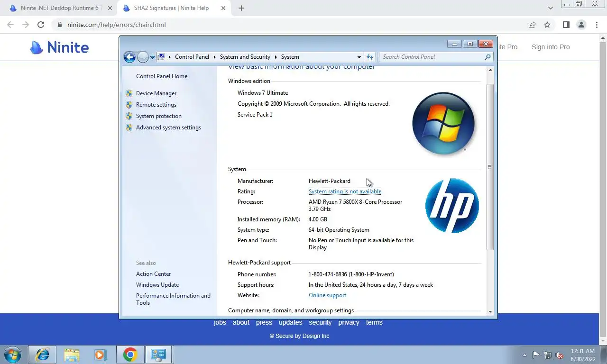Open Device Manager link
Screen dimensions: 607x364
point(156,93)
